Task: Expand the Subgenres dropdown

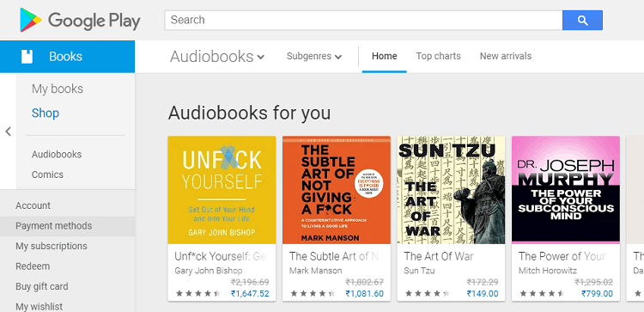Action: 314,57
